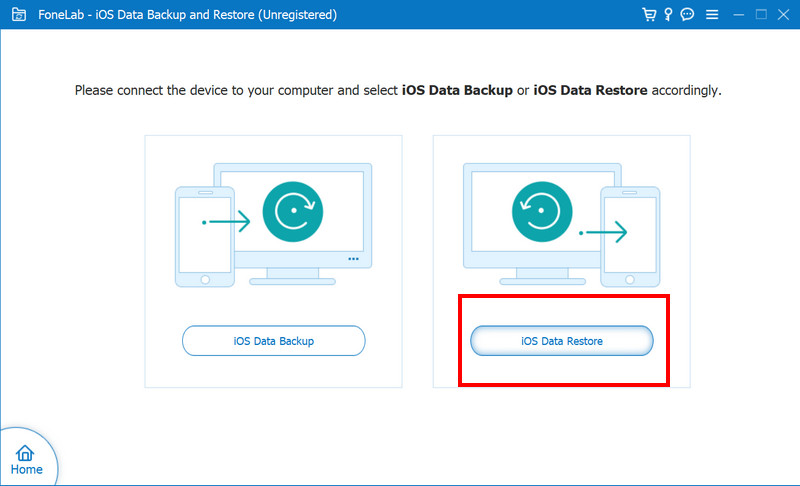Open the feedback chat bubble icon
800x486 pixels.
click(x=687, y=14)
